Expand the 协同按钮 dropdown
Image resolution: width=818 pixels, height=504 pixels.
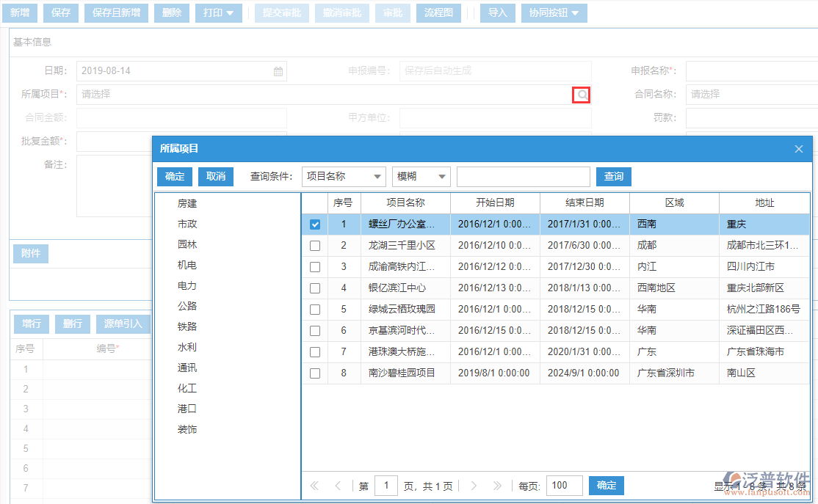click(x=554, y=12)
